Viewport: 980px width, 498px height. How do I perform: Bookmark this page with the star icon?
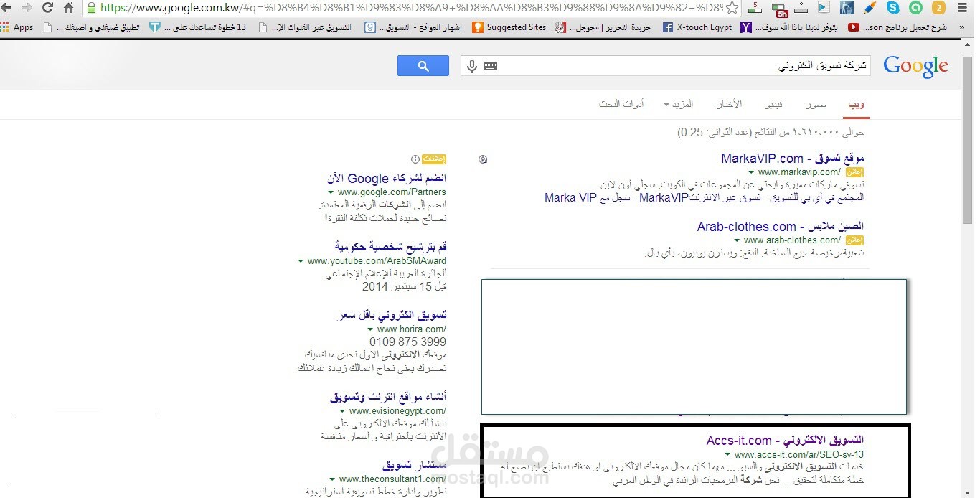coord(732,8)
